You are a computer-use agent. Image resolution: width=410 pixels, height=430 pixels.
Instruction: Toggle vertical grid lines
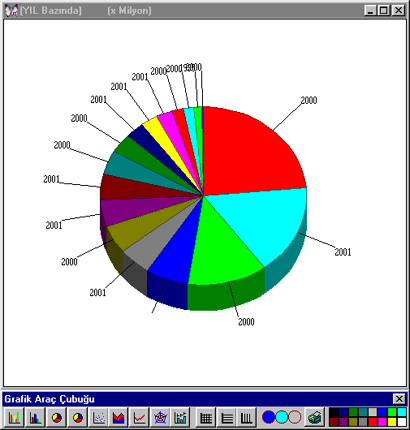pos(246,417)
